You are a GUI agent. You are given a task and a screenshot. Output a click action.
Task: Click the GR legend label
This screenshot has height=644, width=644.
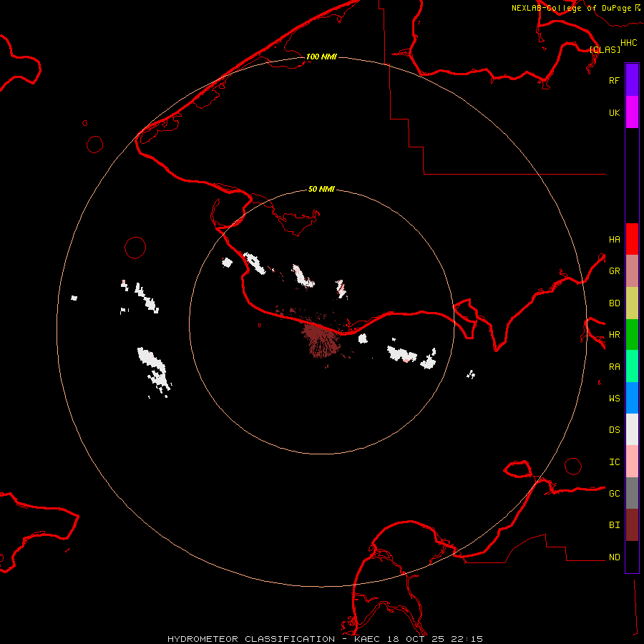click(614, 270)
